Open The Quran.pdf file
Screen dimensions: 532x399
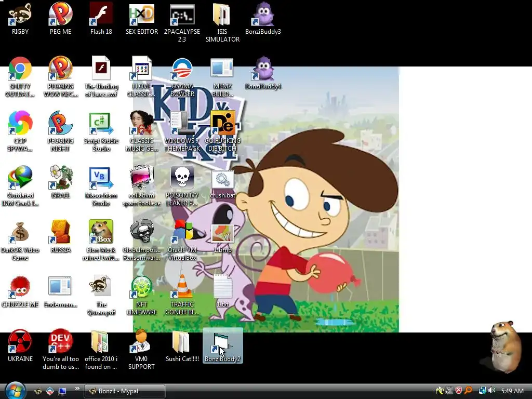click(101, 296)
